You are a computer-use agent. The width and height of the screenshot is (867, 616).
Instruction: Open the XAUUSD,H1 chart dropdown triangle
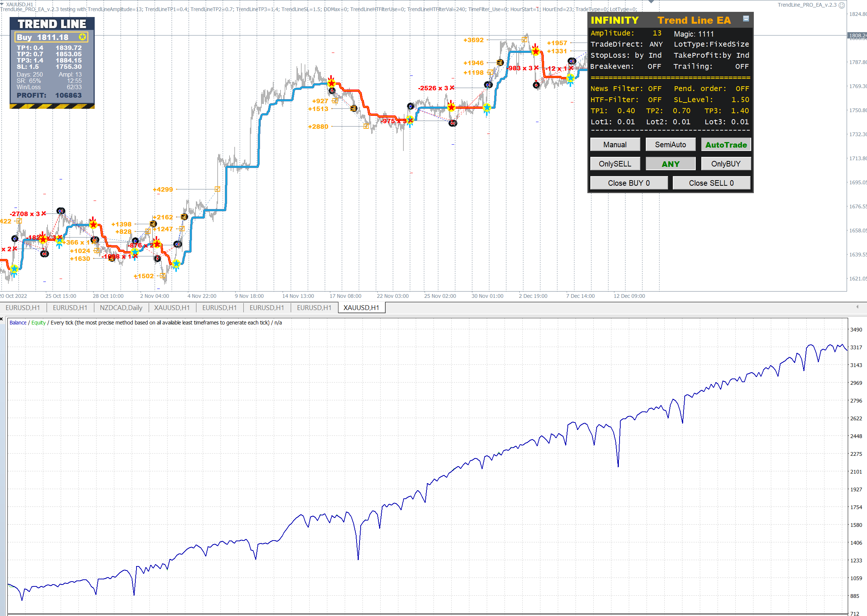click(x=2, y=4)
